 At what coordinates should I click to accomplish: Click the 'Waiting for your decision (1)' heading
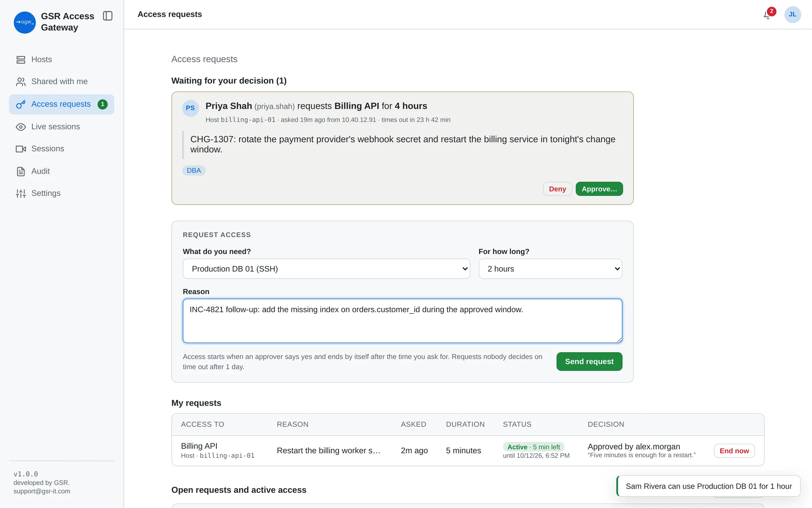click(229, 81)
